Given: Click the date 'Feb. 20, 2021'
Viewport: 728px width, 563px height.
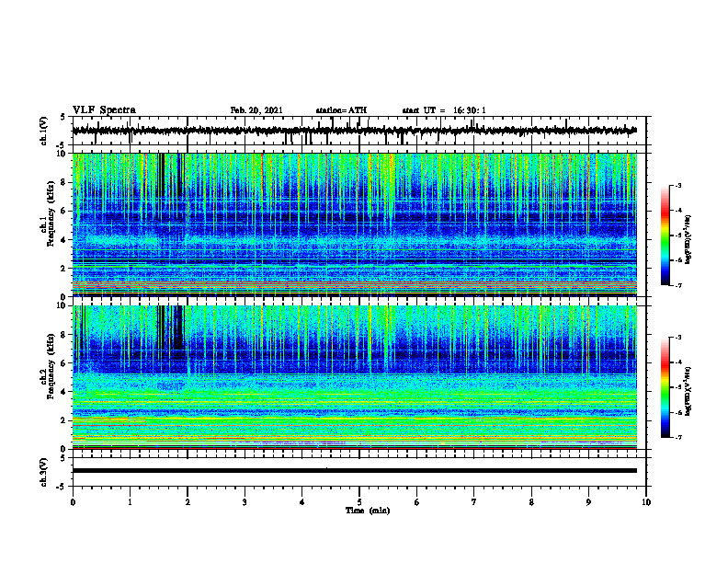Looking at the screenshot, I should coord(256,110).
